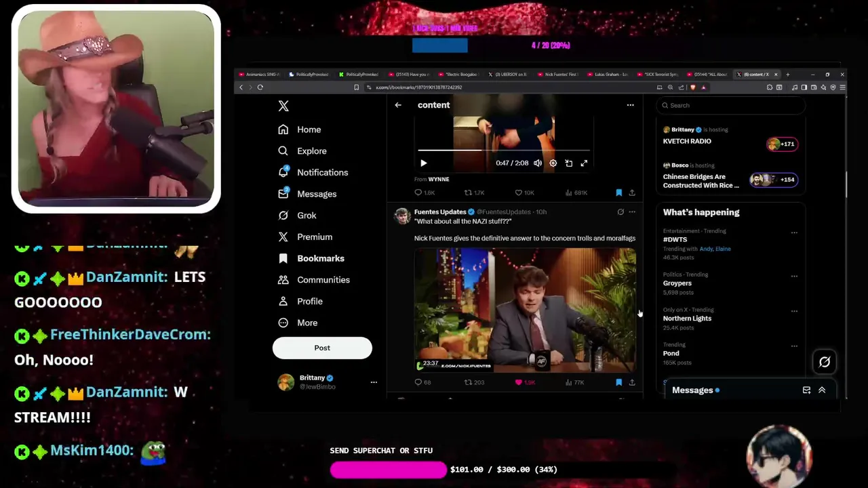Viewport: 868px width, 488px height.
Task: Expand the Messages drawer
Action: tap(822, 390)
